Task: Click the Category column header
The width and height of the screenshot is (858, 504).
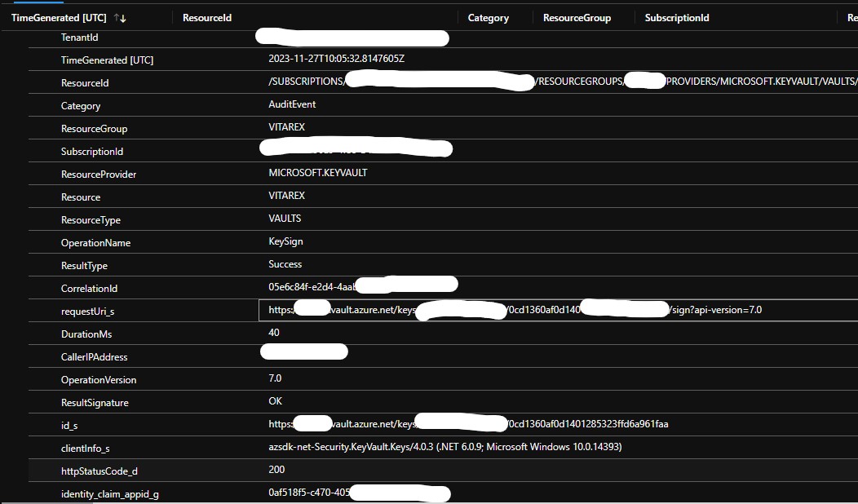Action: point(488,18)
